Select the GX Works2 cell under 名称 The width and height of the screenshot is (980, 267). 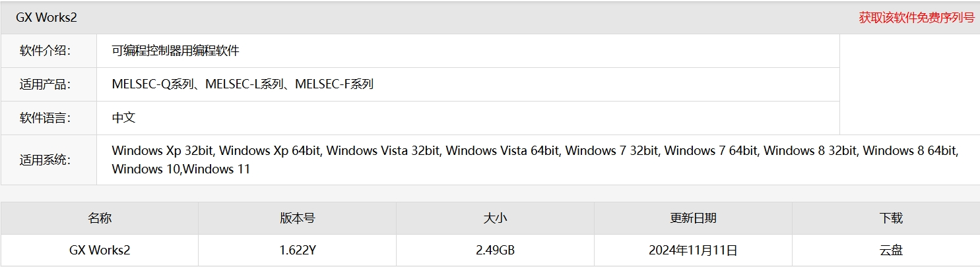point(100,251)
